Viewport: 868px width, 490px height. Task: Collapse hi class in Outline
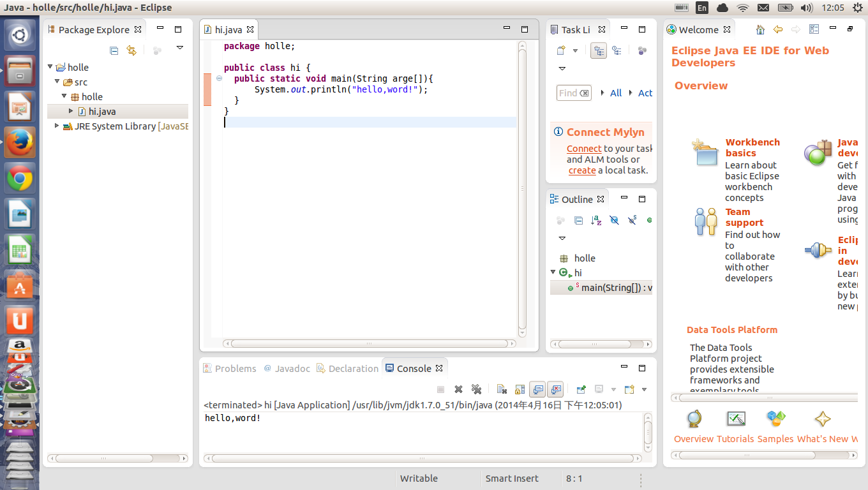553,272
